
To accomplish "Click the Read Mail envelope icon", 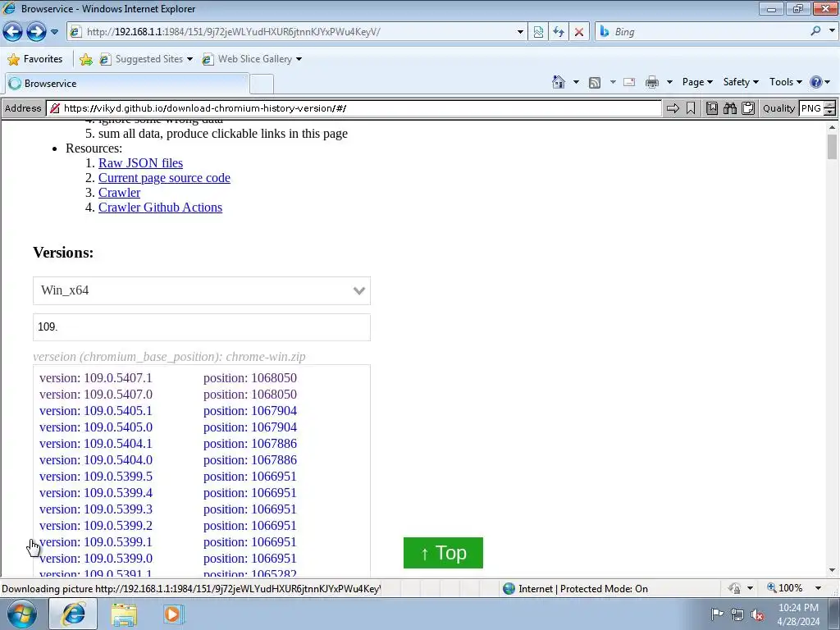I will coord(629,82).
